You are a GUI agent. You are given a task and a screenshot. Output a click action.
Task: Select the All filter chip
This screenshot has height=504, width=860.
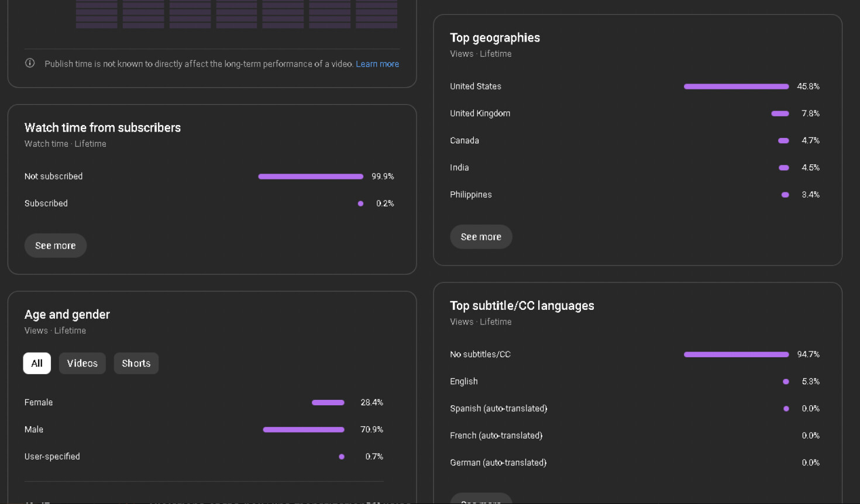pyautogui.click(x=37, y=363)
